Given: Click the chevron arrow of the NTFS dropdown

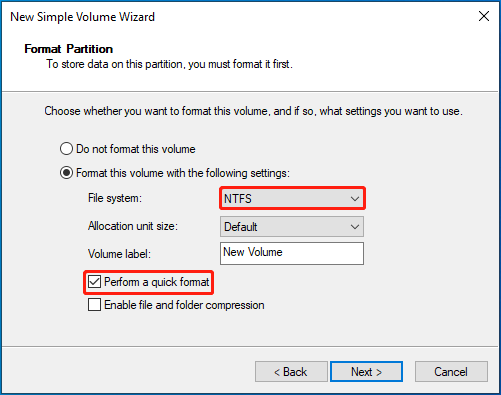Looking at the screenshot, I should pos(355,199).
